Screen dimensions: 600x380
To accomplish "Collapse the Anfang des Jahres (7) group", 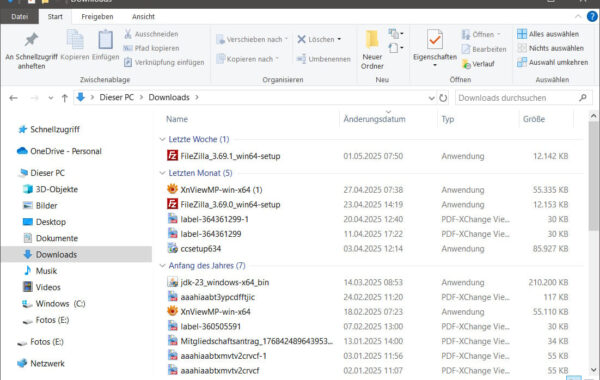I will click(162, 266).
